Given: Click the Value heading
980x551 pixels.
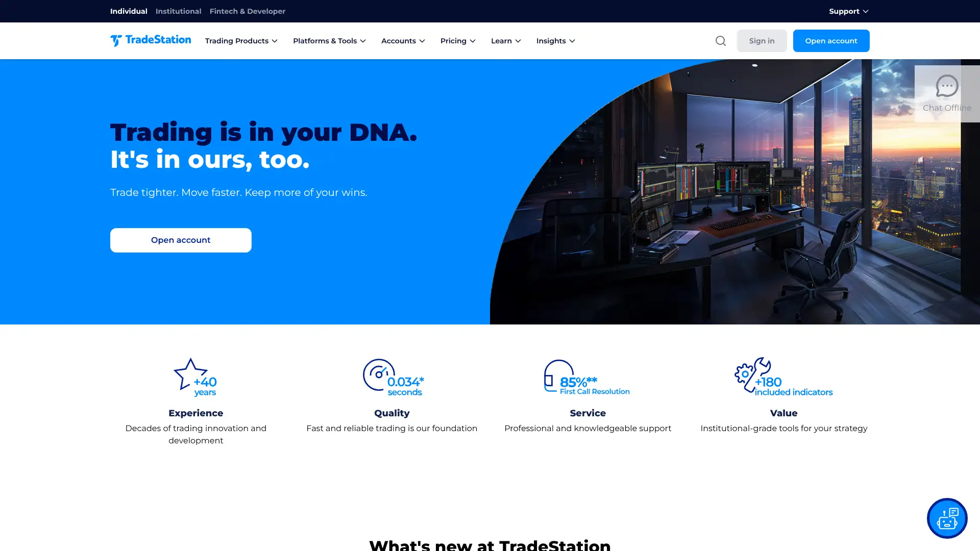Looking at the screenshot, I should pos(784,413).
